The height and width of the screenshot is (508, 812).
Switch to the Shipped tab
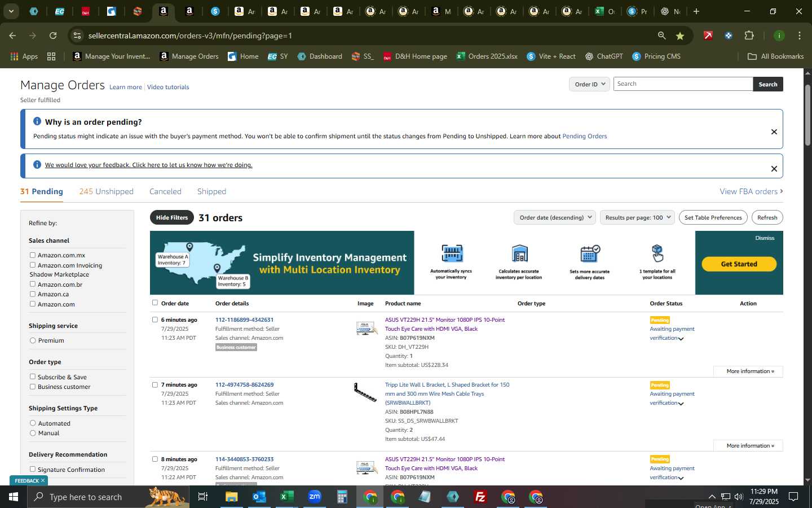pyautogui.click(x=211, y=191)
